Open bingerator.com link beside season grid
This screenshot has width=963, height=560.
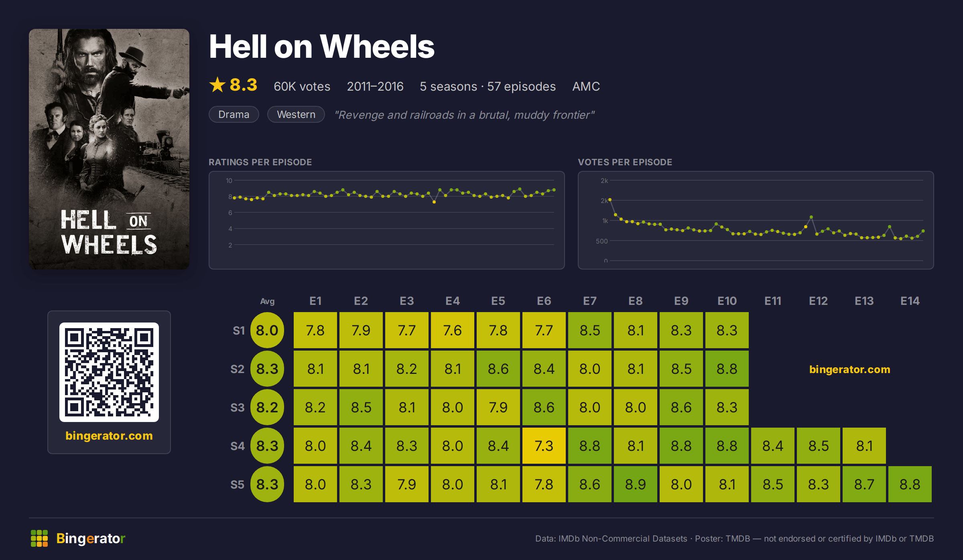[850, 369]
